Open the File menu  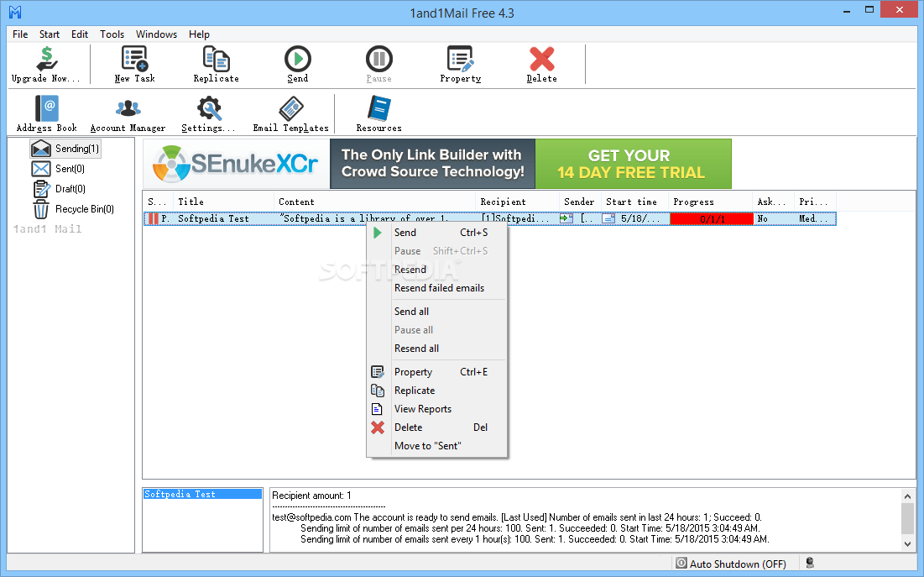(x=20, y=34)
